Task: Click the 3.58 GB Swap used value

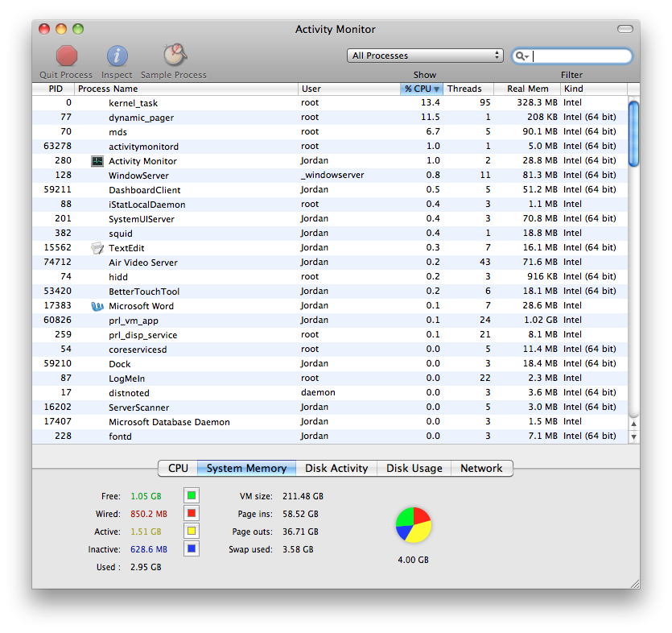Action: point(298,549)
